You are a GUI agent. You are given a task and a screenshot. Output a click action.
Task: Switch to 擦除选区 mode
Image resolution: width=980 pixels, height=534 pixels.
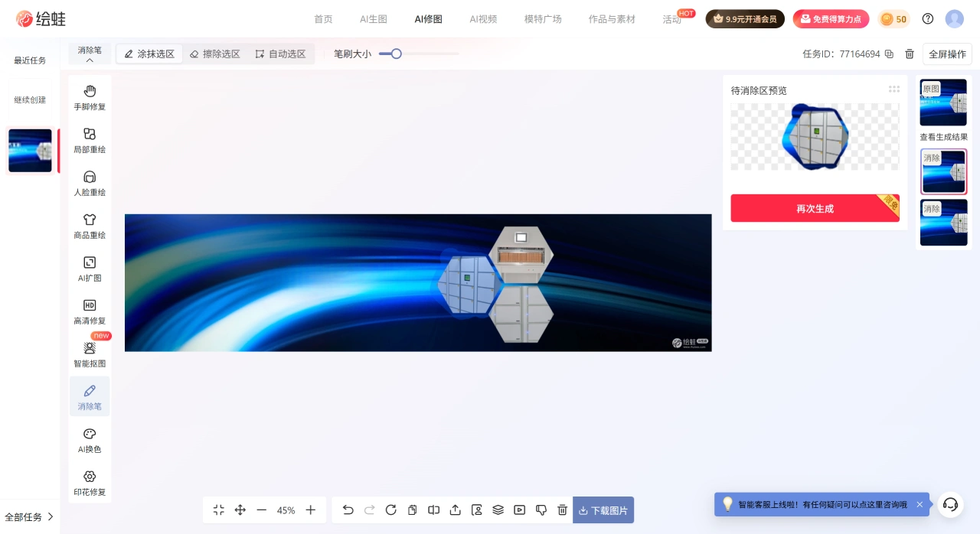(x=214, y=54)
